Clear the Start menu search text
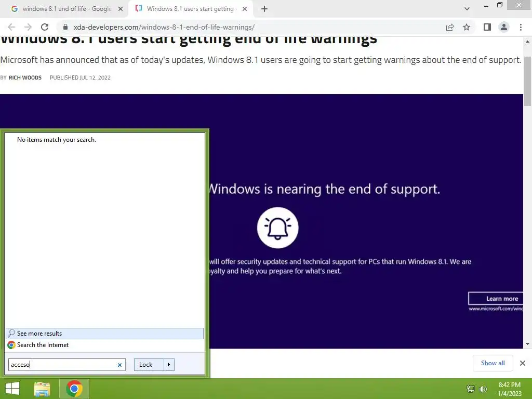This screenshot has width=532, height=399. tap(119, 365)
